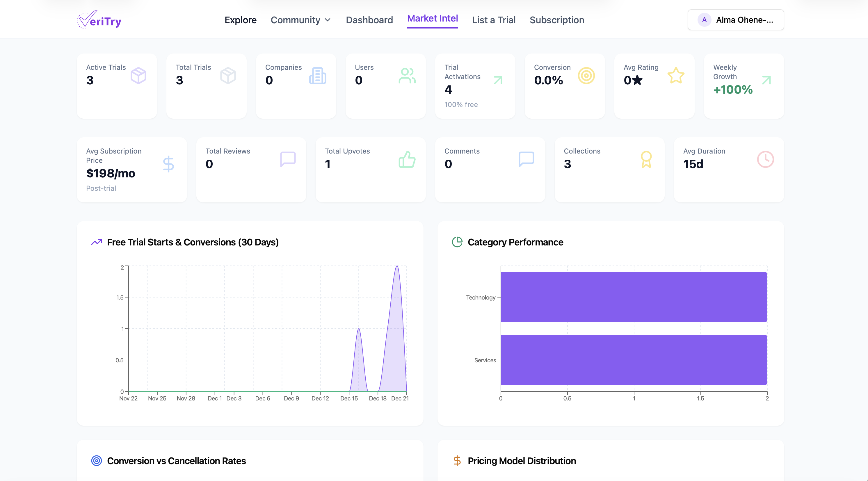Go to List a Trial page
The height and width of the screenshot is (481, 868).
click(494, 20)
